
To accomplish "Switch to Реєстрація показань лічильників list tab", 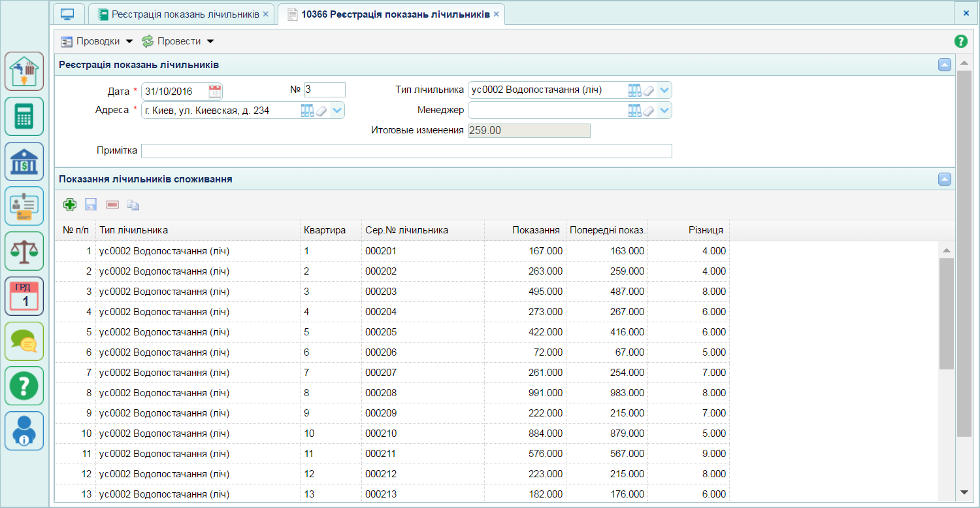I will pyautogui.click(x=180, y=14).
